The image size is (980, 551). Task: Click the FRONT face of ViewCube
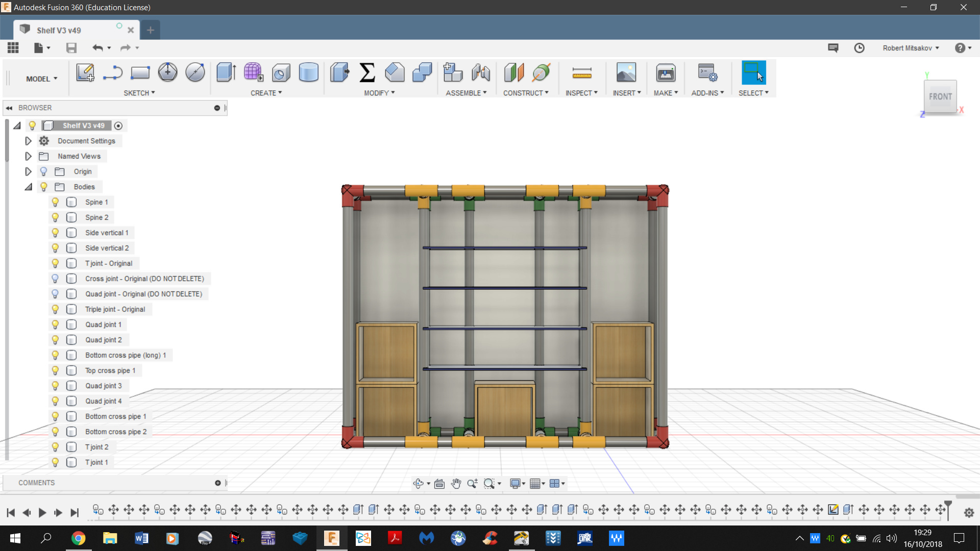coord(940,96)
